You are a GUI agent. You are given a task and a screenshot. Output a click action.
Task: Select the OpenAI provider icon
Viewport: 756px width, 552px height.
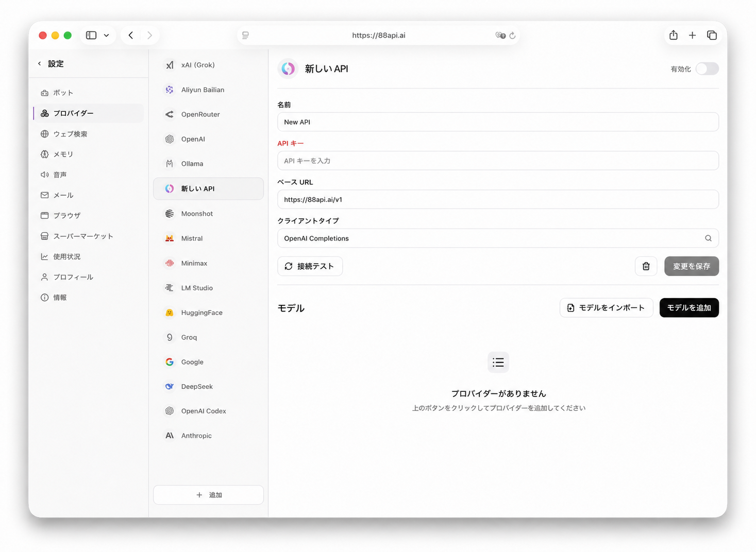pyautogui.click(x=170, y=139)
